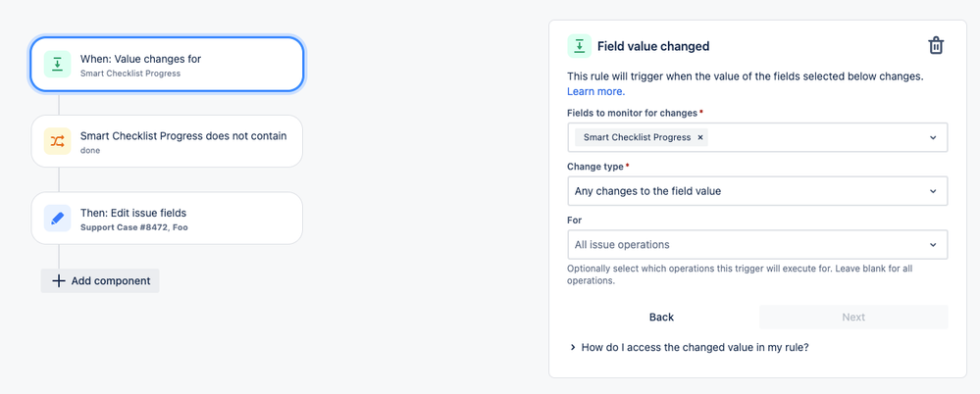Click inside the Fields to monitor input

[x=814, y=138]
